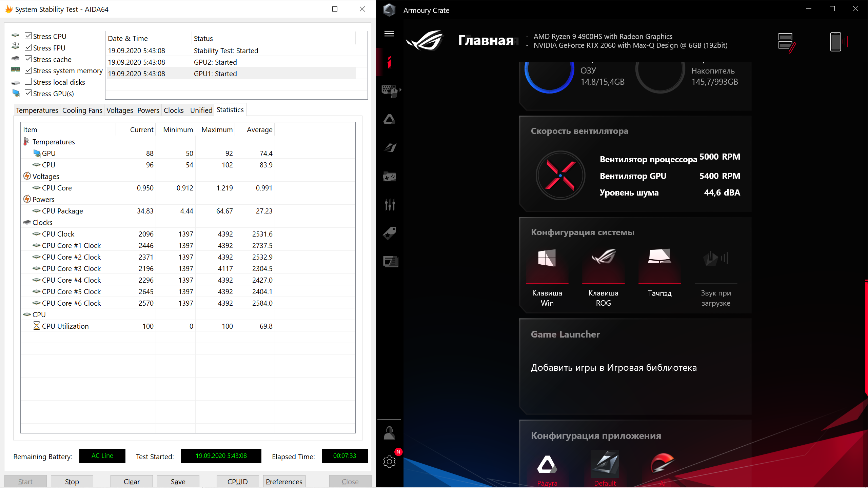Click the fan speed X-shaped fan icon
Image resolution: width=868 pixels, height=488 pixels.
(x=560, y=176)
